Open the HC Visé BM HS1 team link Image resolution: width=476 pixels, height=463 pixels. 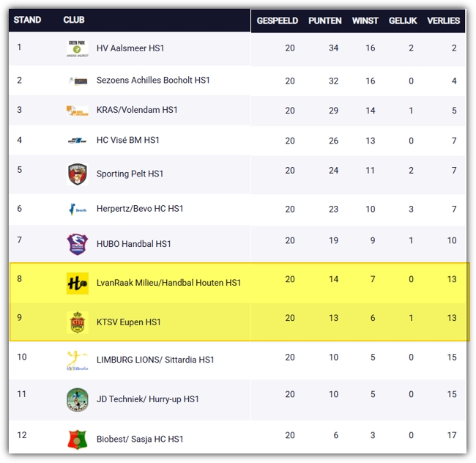coord(128,140)
